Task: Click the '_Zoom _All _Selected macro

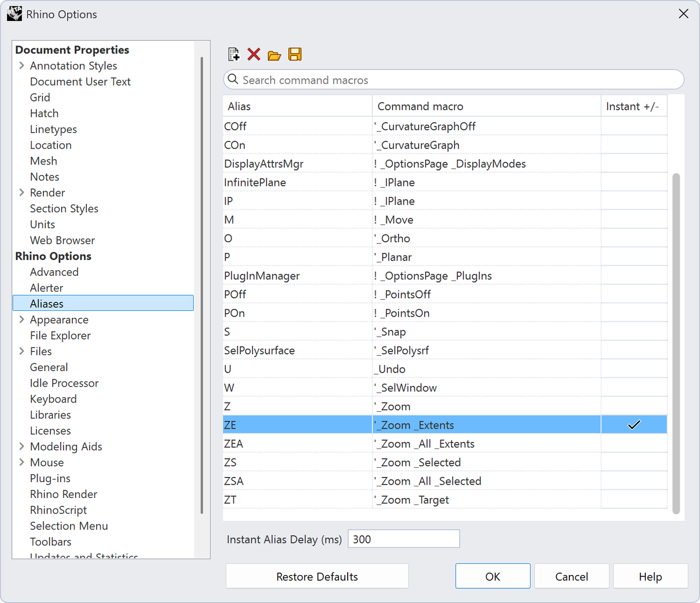Action: click(487, 481)
